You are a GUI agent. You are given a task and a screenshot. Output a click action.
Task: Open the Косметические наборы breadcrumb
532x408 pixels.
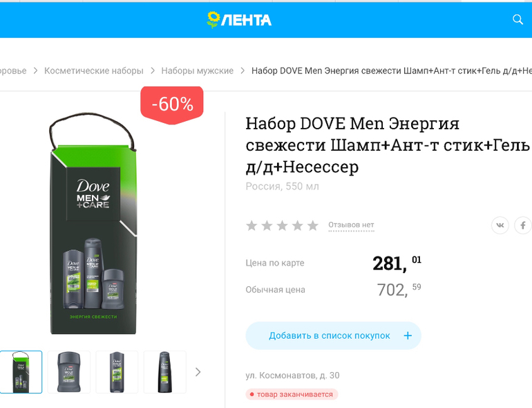[94, 71]
